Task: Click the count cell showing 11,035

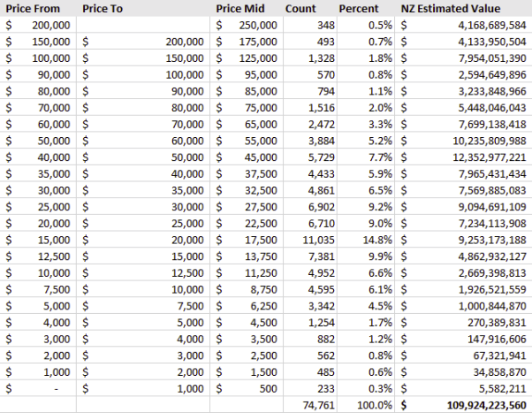Action: pyautogui.click(x=310, y=240)
